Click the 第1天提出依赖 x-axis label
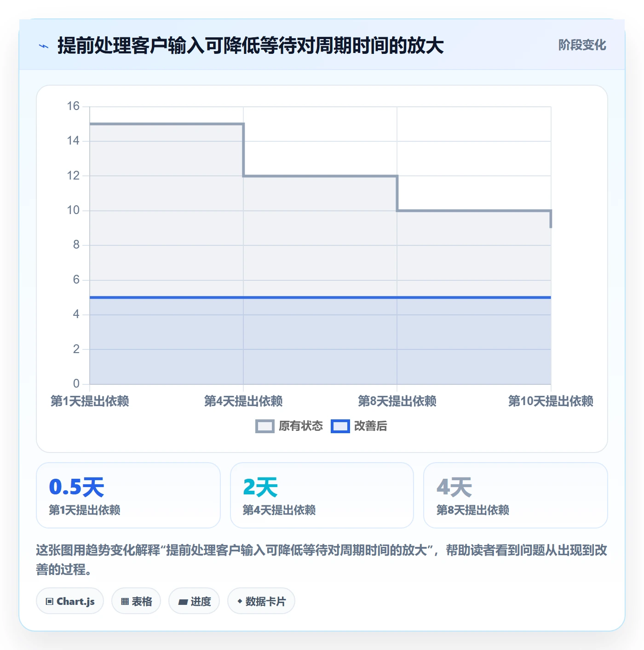Image resolution: width=644 pixels, height=650 pixels. coord(90,401)
